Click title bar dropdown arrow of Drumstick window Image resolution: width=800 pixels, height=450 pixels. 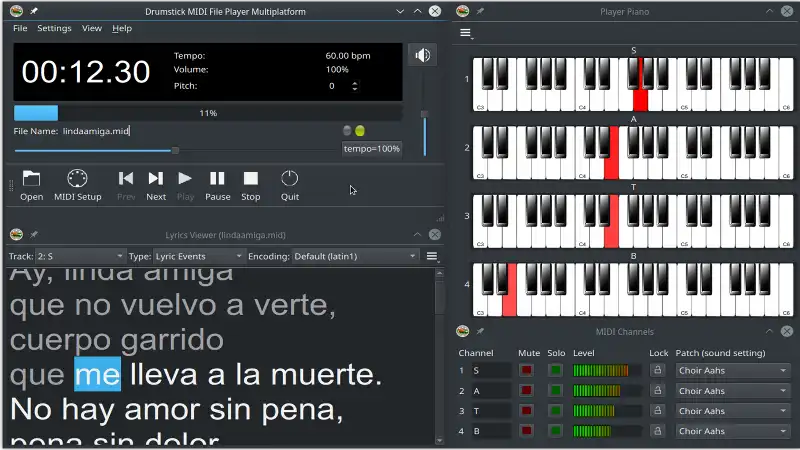click(x=400, y=11)
